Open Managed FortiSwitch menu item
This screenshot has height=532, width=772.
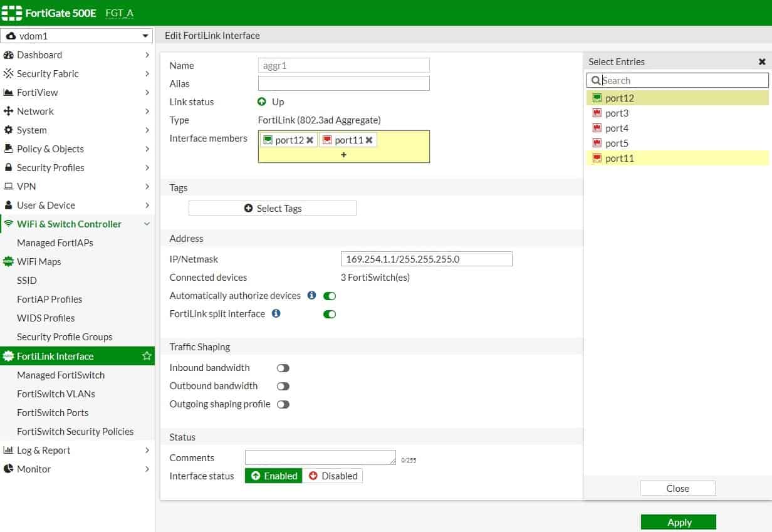click(x=61, y=375)
